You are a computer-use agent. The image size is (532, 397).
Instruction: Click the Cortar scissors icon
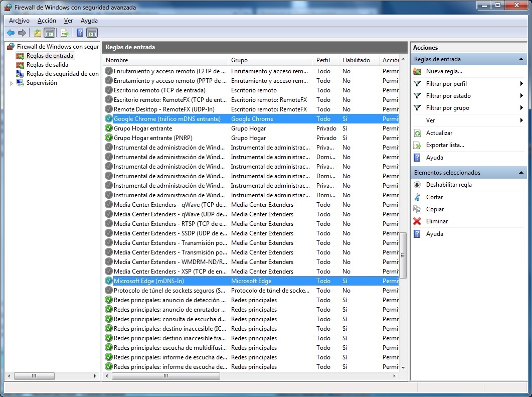pos(417,197)
